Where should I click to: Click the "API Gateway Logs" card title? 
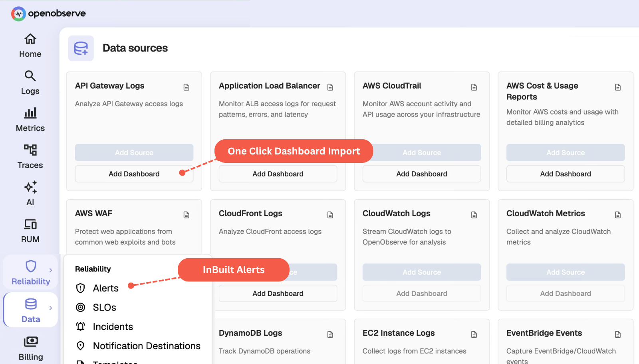[110, 86]
